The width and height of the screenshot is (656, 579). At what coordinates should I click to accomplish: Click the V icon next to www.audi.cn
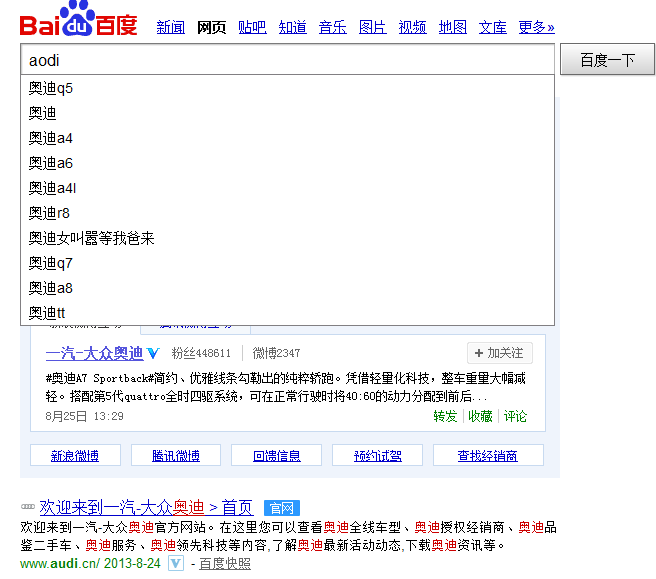tap(175, 564)
